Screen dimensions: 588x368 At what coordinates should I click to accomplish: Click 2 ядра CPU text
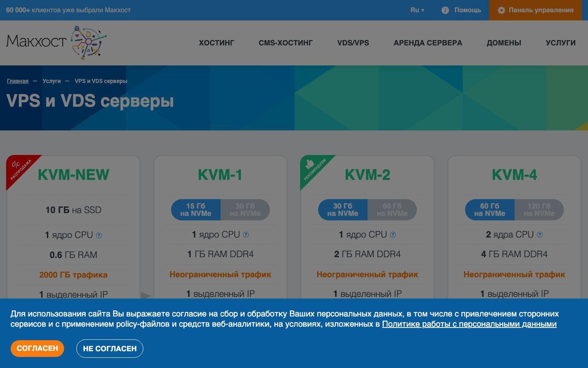pyautogui.click(x=510, y=235)
